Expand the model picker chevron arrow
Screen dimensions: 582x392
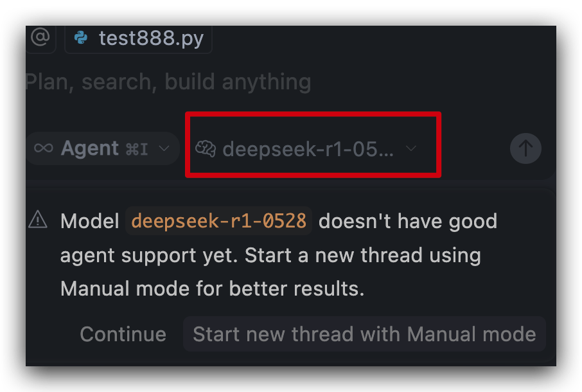point(411,148)
